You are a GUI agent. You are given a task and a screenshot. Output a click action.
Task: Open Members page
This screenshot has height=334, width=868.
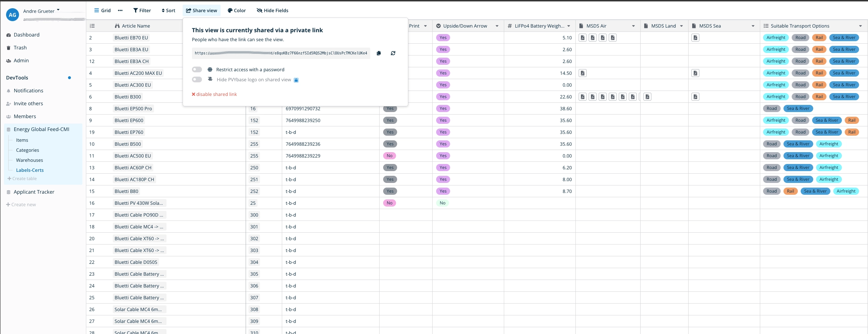(25, 116)
